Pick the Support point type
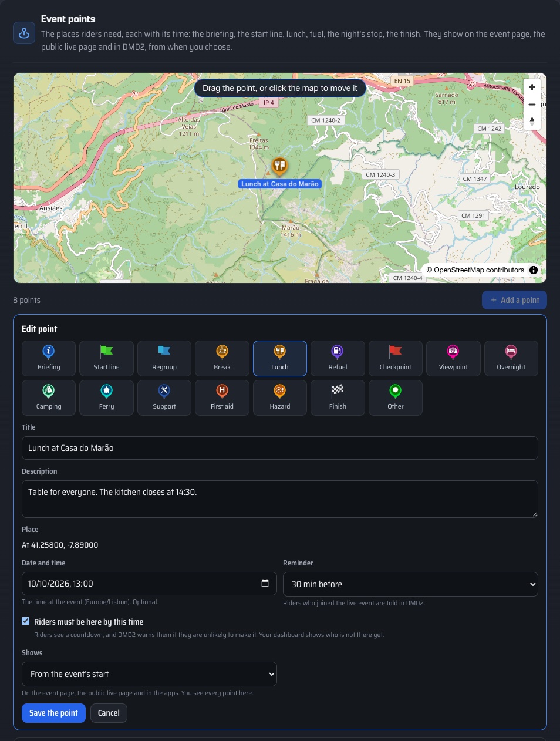 [164, 398]
